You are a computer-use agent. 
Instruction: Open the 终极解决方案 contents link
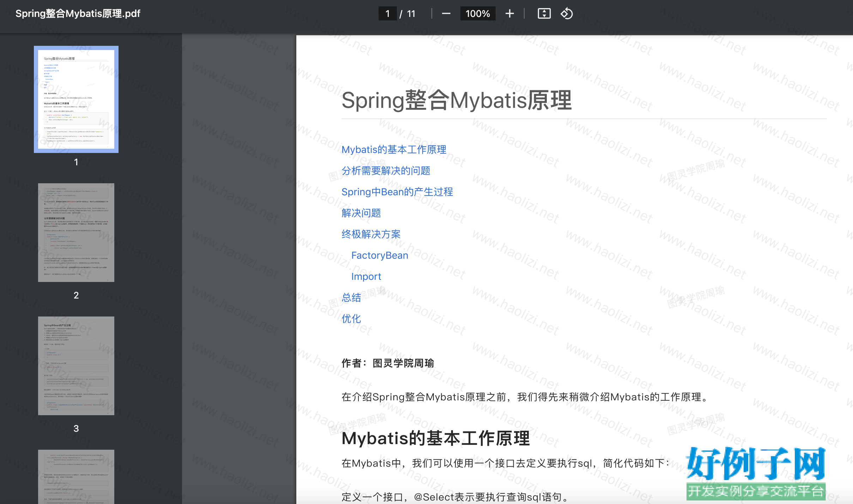371,234
